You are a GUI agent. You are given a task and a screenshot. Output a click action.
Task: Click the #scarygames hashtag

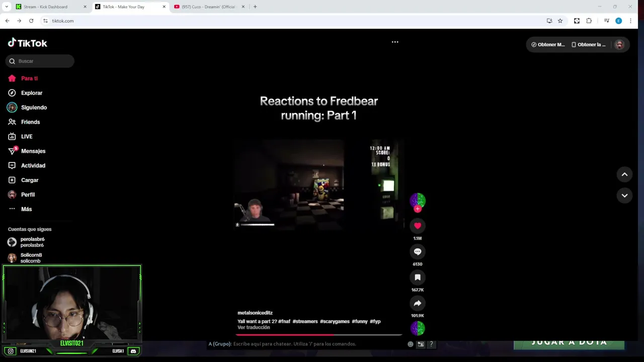pos(335,321)
